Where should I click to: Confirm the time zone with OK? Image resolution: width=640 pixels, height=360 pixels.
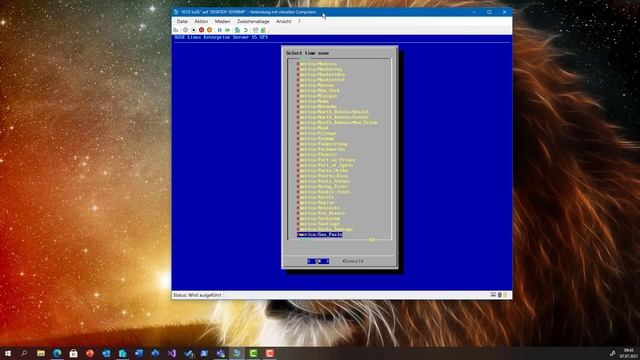coord(318,261)
